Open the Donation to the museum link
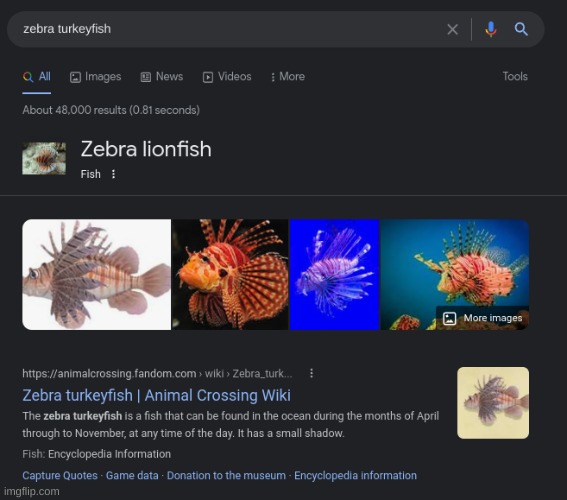Screen dimensions: 567x500 (x=226, y=475)
